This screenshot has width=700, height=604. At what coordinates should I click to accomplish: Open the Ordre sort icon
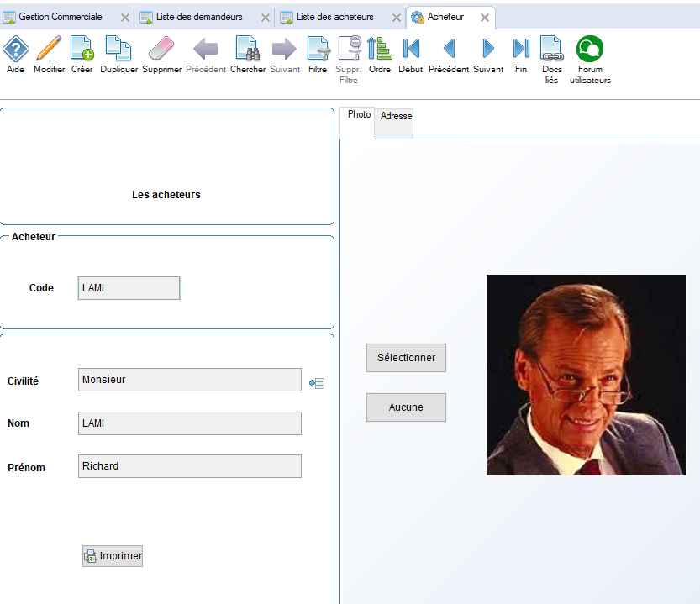click(380, 48)
